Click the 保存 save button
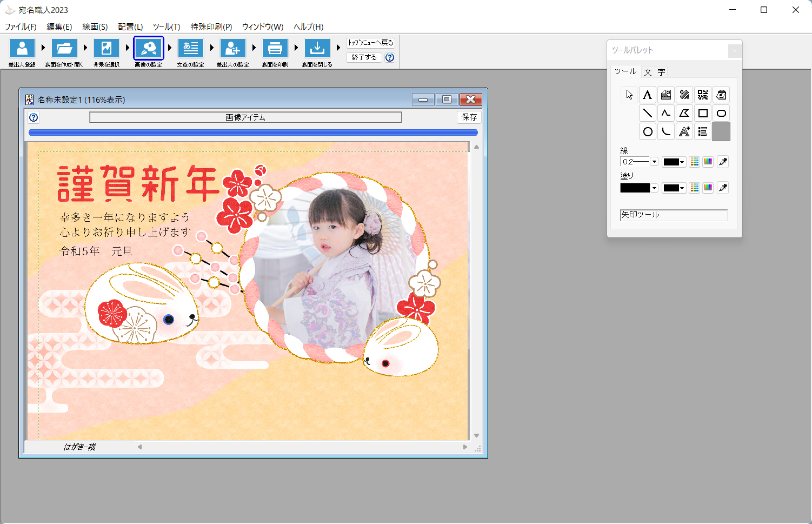 (x=469, y=117)
